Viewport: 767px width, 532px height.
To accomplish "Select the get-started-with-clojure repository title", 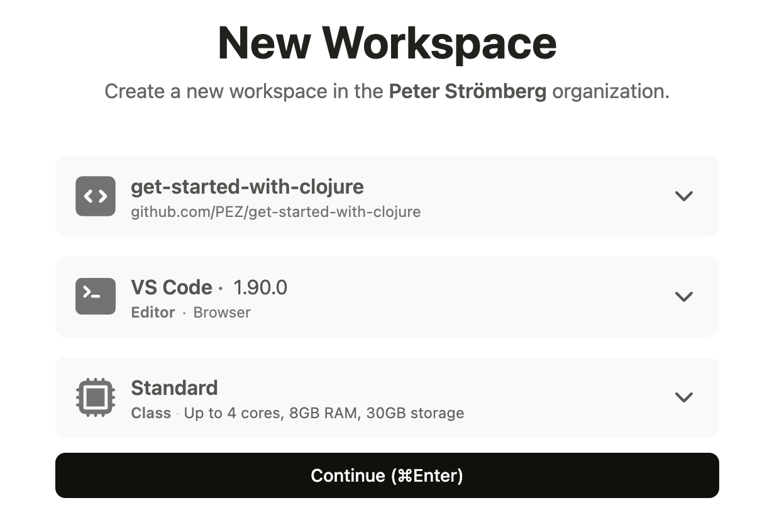I will click(247, 187).
